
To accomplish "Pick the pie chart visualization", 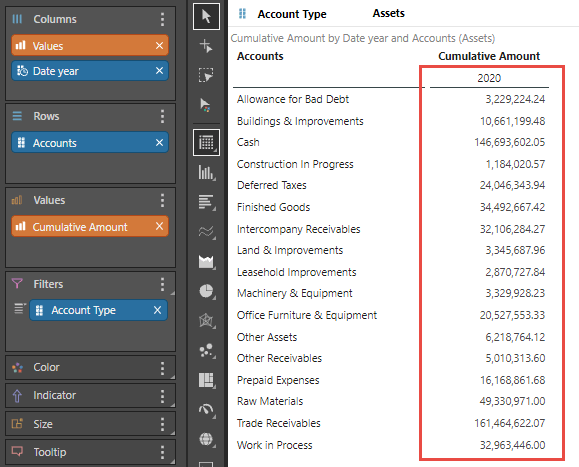I will 206,291.
